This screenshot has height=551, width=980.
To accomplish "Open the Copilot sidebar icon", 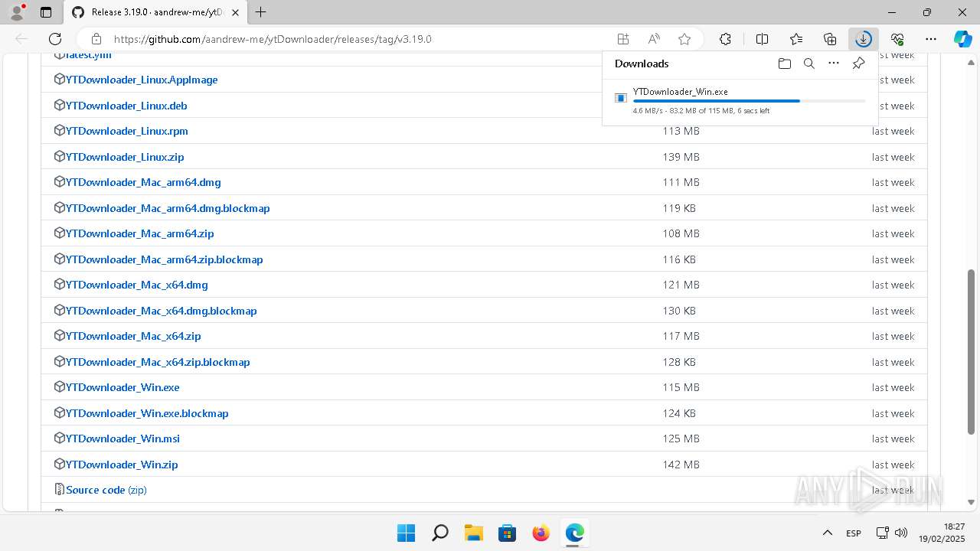I will [962, 39].
